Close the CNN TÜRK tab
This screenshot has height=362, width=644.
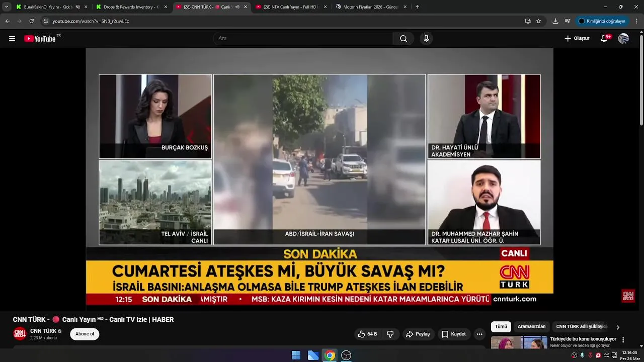[x=246, y=7]
